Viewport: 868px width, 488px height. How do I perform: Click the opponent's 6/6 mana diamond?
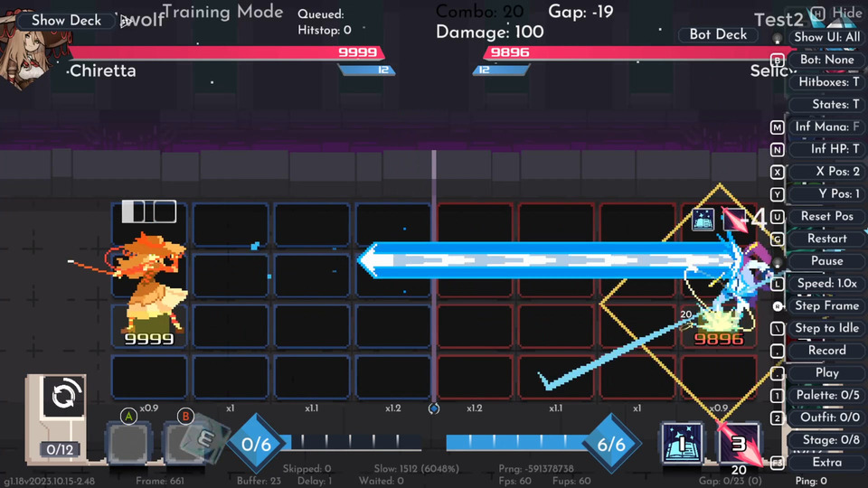point(611,445)
